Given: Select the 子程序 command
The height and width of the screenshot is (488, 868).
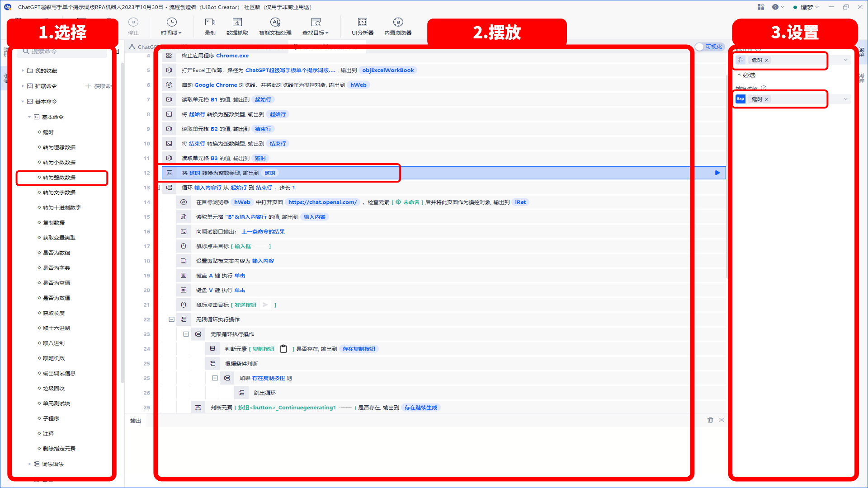Looking at the screenshot, I should [51, 418].
